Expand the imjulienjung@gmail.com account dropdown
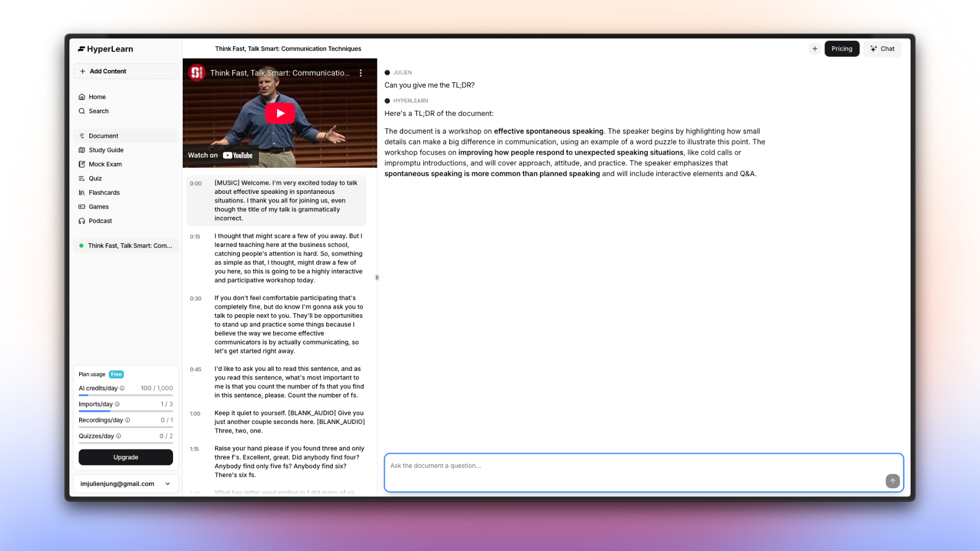Image resolution: width=980 pixels, height=551 pixels. pyautogui.click(x=167, y=484)
